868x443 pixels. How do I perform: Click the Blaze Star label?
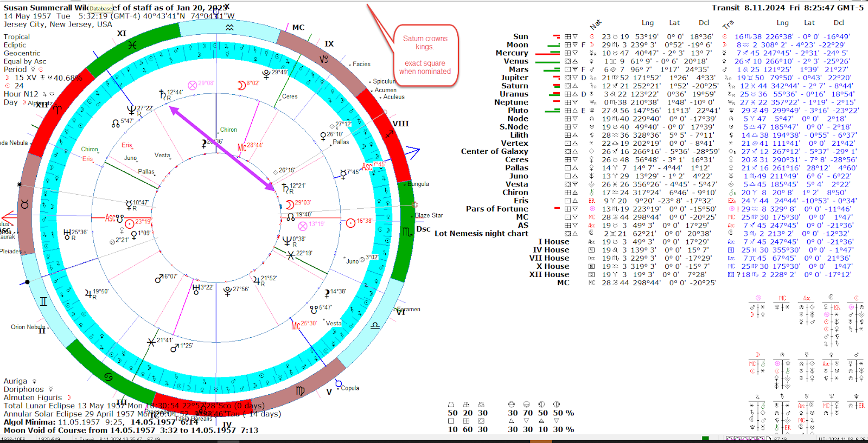click(429, 215)
